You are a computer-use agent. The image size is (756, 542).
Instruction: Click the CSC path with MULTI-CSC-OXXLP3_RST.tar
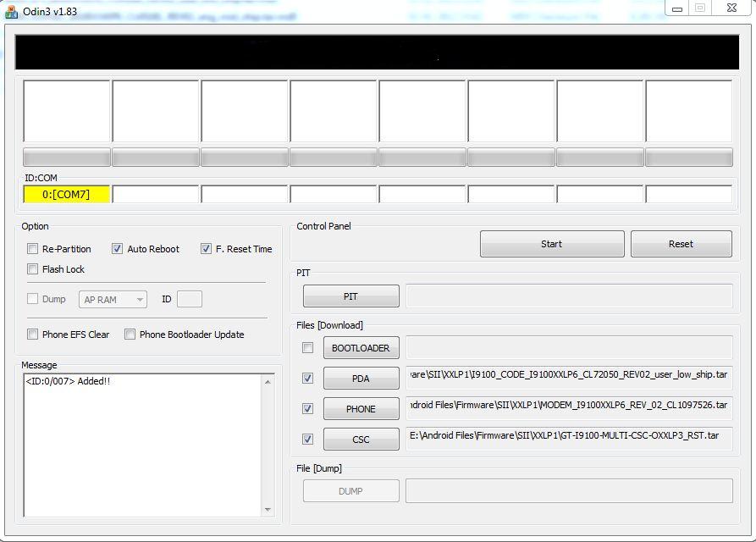[570, 439]
